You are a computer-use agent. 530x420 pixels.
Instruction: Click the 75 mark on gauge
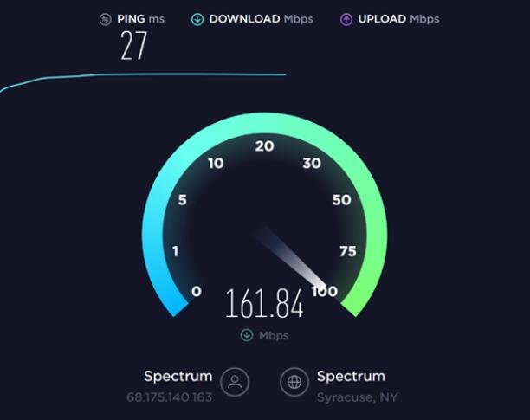[348, 251]
